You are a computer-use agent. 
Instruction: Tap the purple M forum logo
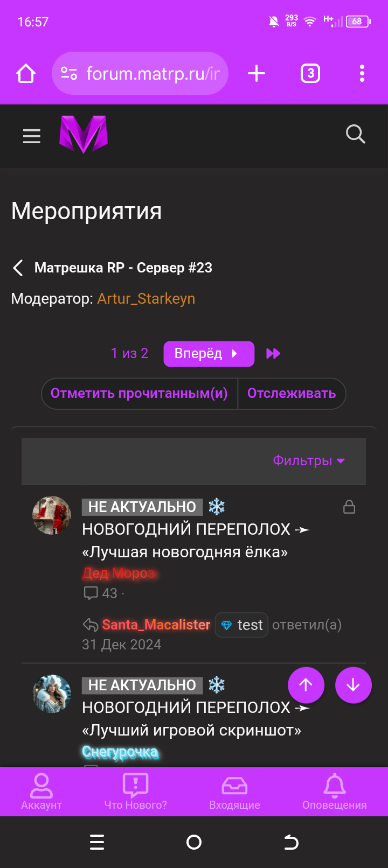84,135
